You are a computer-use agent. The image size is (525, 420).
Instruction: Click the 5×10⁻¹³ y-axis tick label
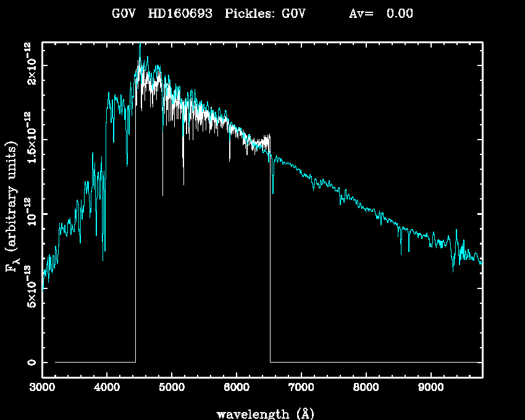point(30,288)
